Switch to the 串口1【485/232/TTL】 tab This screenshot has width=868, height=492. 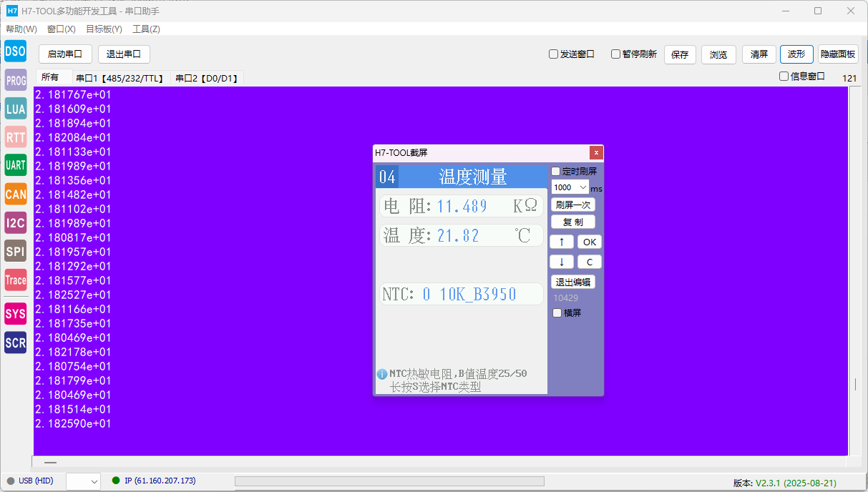(120, 78)
